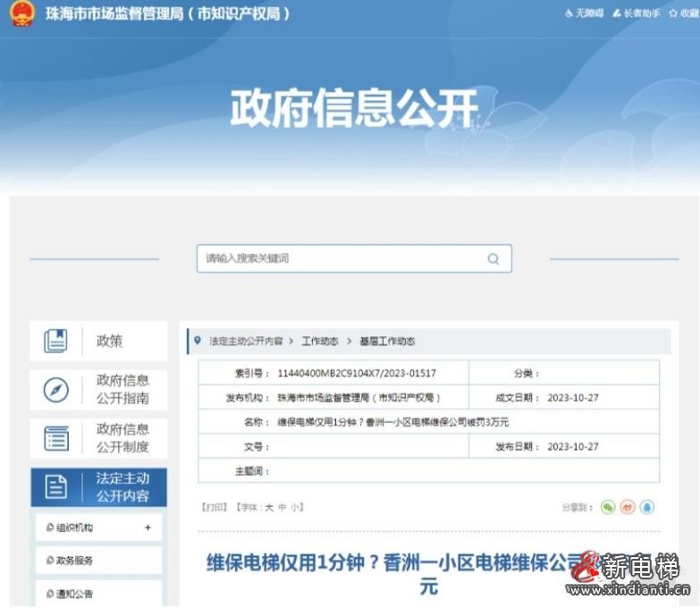Select small font size 小
Viewport: 700px width, 608px height.
click(x=294, y=507)
